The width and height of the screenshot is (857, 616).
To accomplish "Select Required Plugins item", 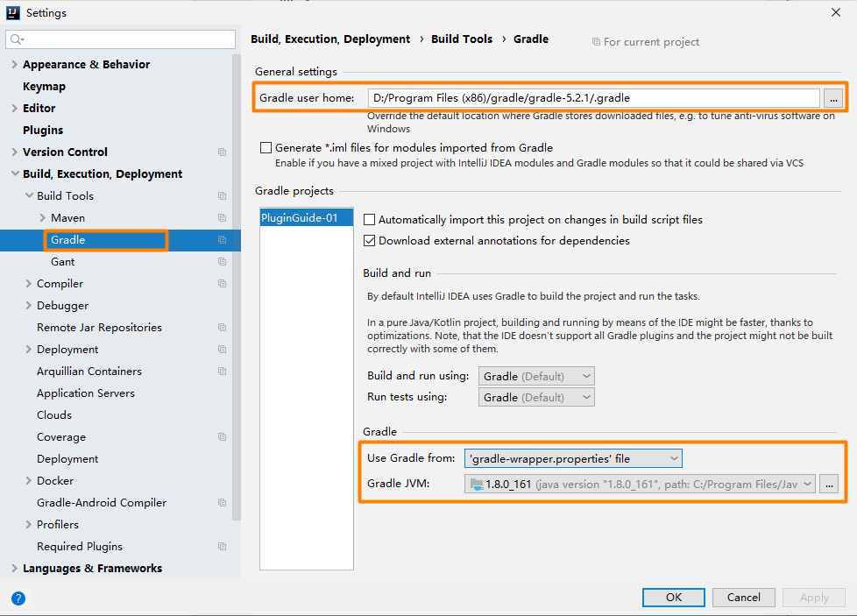I will (80, 547).
